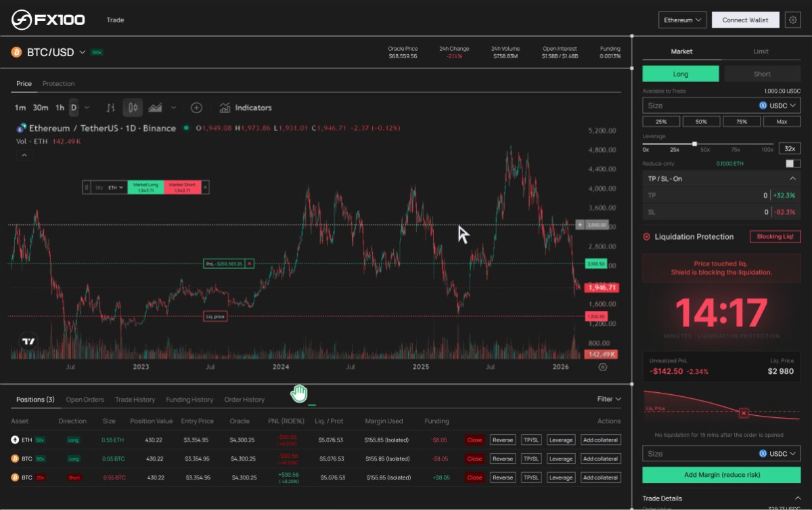Click Add Margin (reduce risk) button
Viewport: 812px width, 510px height.
(721, 475)
